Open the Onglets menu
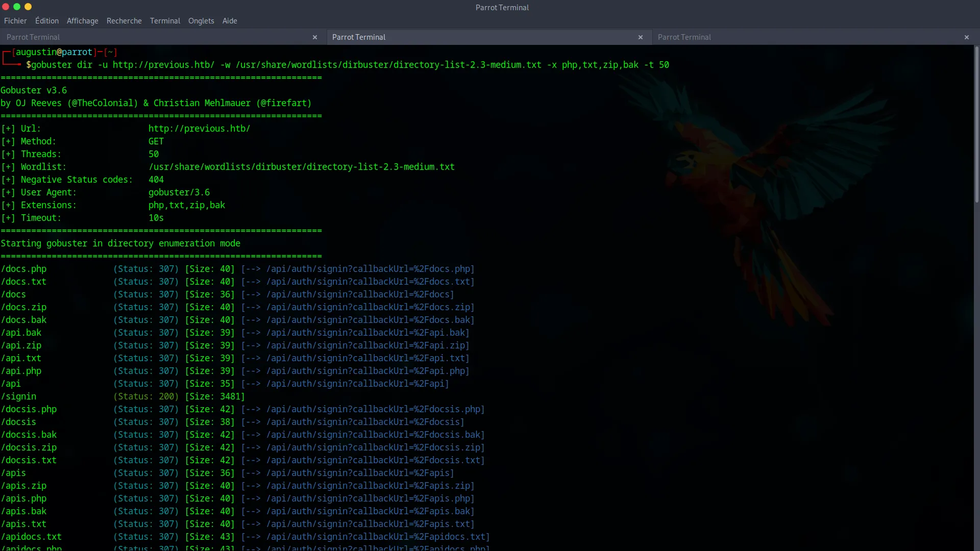This screenshot has height=551, width=980. (x=201, y=21)
